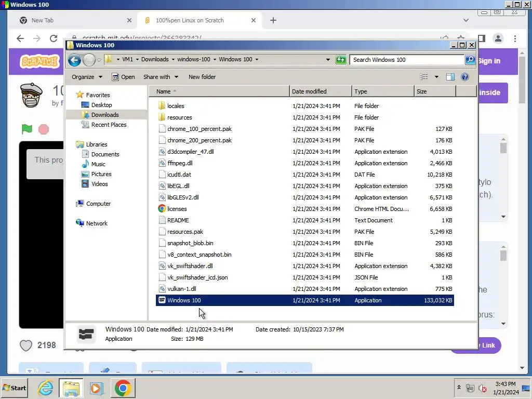
Task: Click the muted volume tray icon
Action: click(x=483, y=388)
